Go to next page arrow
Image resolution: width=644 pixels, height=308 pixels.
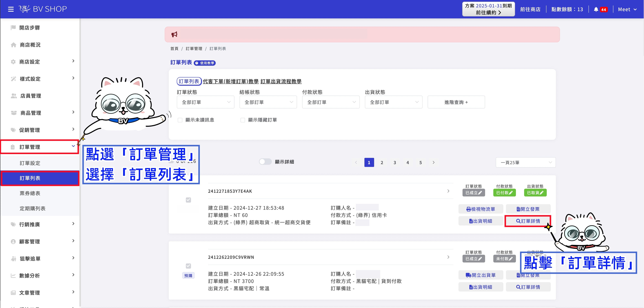click(433, 163)
